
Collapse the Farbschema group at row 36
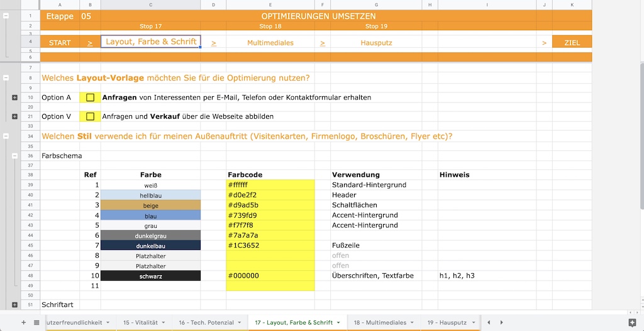point(15,156)
